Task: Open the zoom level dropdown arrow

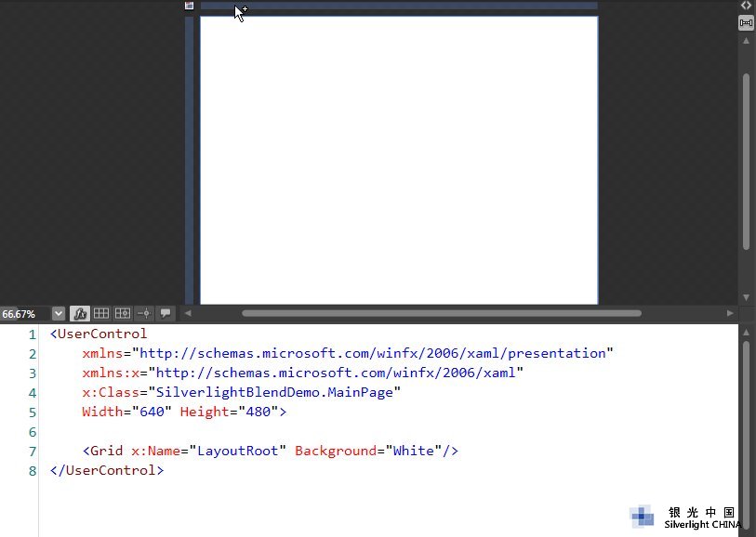Action: tap(58, 313)
